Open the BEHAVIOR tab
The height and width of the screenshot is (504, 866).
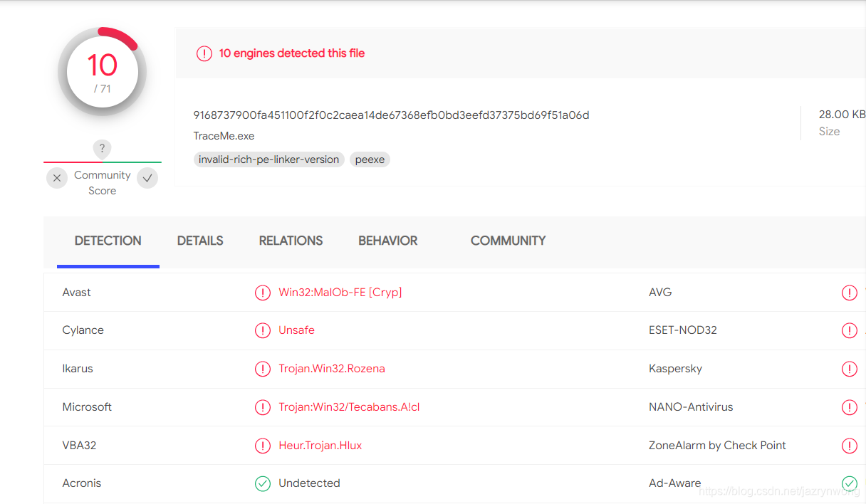[x=388, y=241]
